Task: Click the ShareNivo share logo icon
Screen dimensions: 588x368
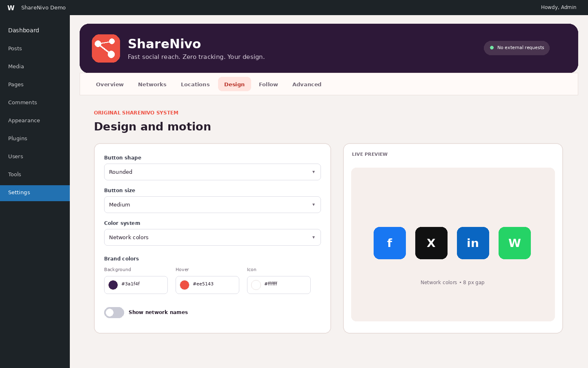Action: pos(106,48)
